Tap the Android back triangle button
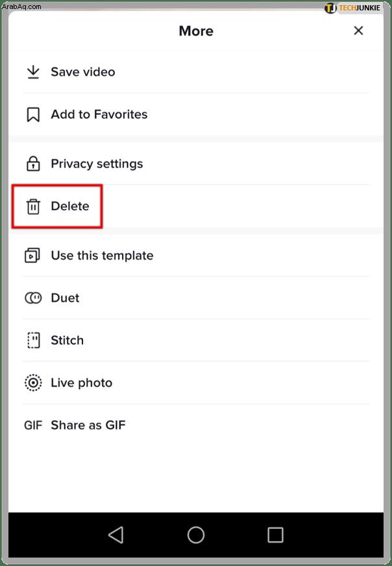This screenshot has width=392, height=566. 116,535
